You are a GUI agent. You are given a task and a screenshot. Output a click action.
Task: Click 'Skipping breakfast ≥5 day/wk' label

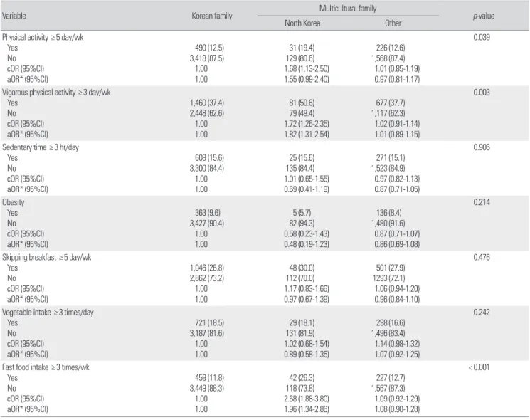click(47, 258)
